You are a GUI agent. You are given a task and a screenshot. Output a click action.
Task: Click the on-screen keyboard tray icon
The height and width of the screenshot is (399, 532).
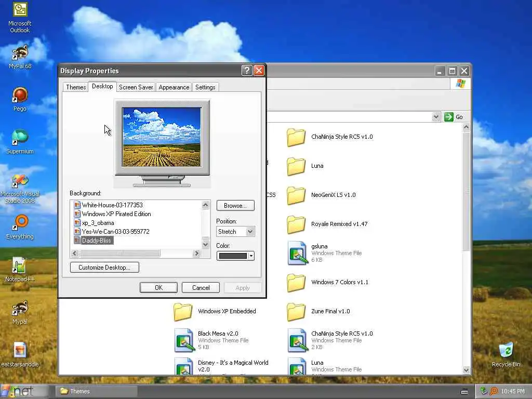pos(464,392)
